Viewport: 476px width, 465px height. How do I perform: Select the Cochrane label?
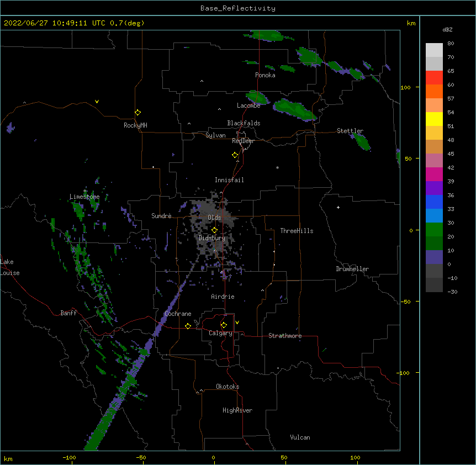[178, 314]
